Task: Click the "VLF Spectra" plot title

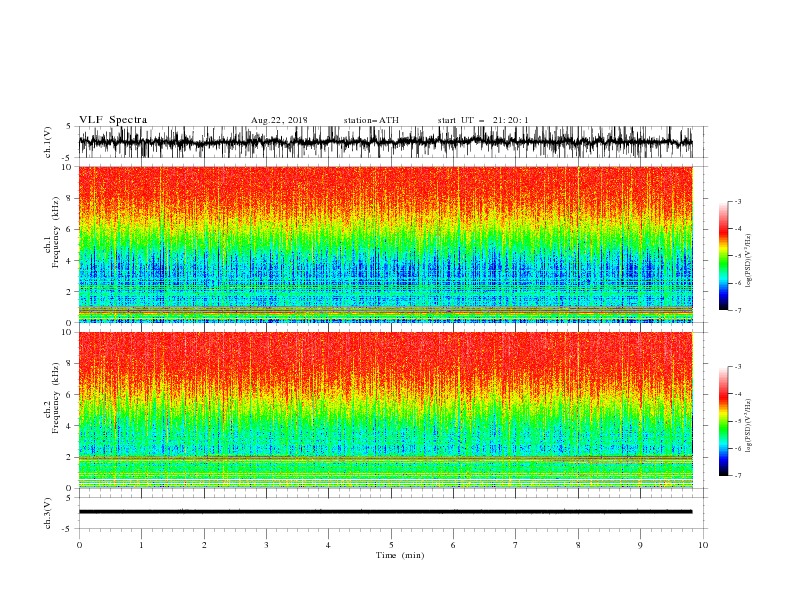Action: point(113,120)
